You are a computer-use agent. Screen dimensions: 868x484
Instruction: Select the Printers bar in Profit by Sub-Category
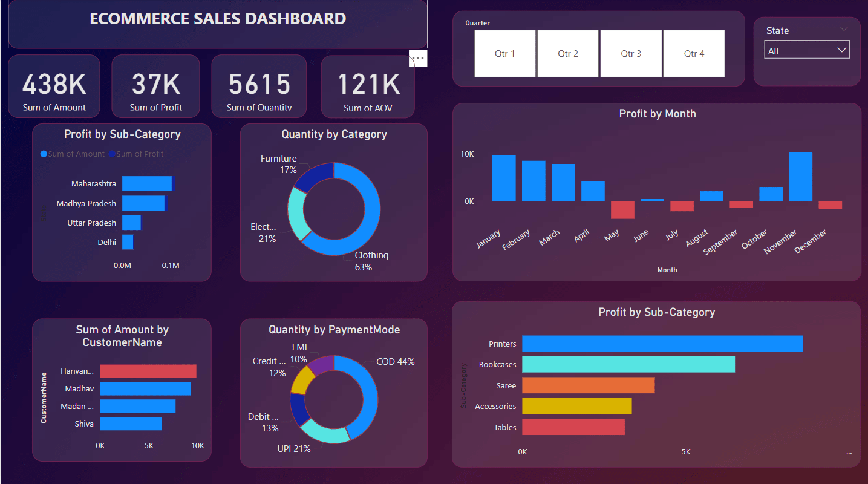662,344
